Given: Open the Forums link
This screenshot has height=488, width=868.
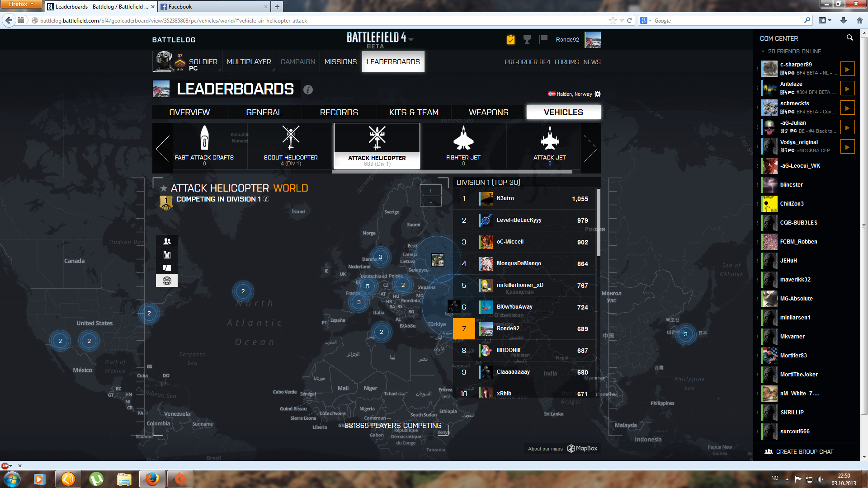Looking at the screenshot, I should tap(566, 62).
